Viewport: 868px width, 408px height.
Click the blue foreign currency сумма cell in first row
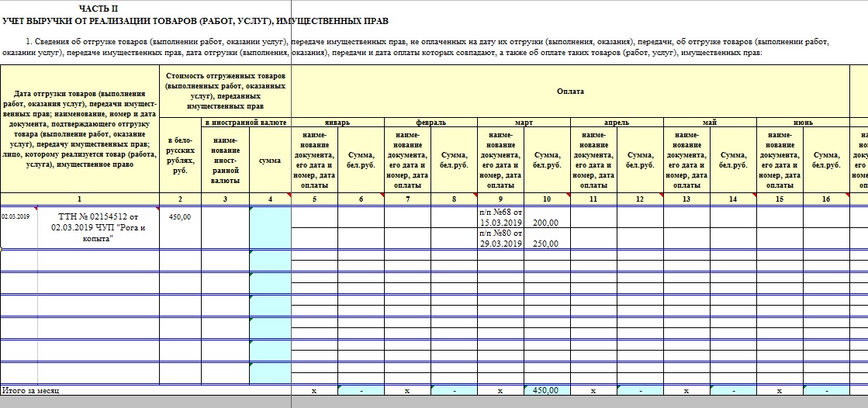270,227
